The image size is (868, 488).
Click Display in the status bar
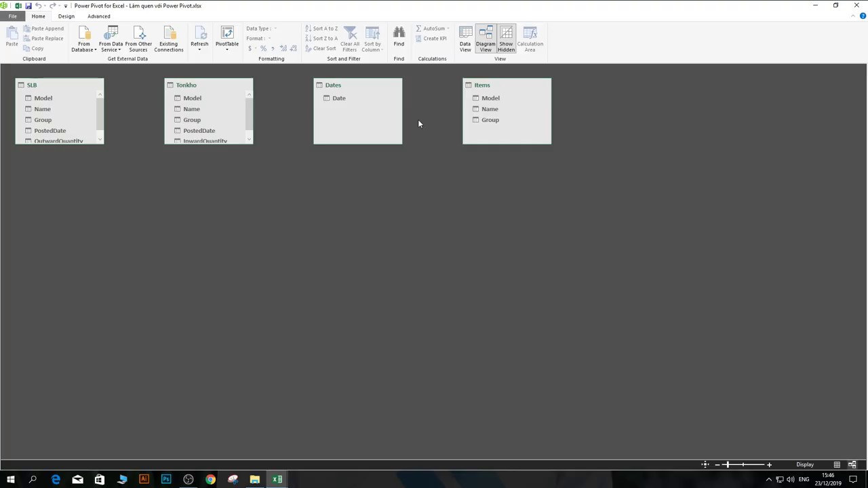(x=805, y=465)
